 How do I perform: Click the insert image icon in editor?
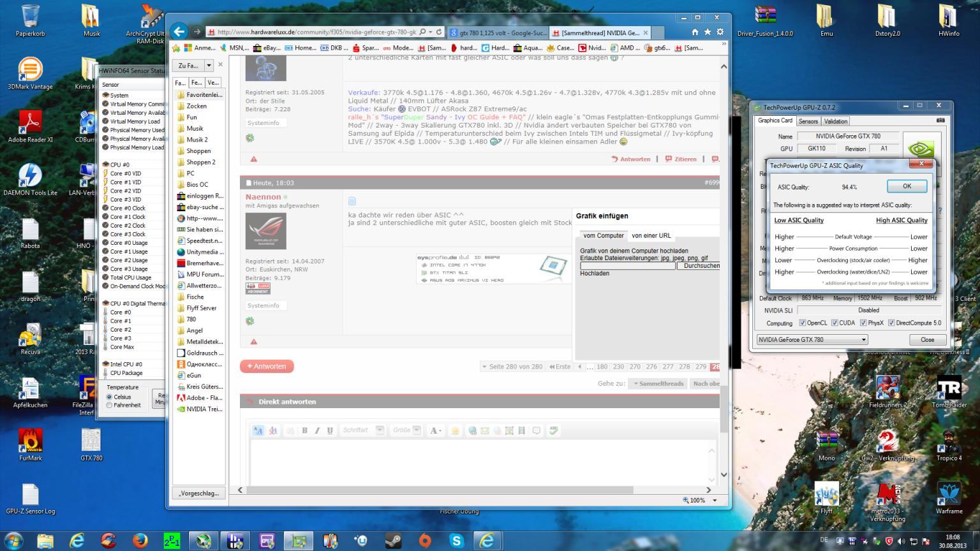tap(509, 430)
